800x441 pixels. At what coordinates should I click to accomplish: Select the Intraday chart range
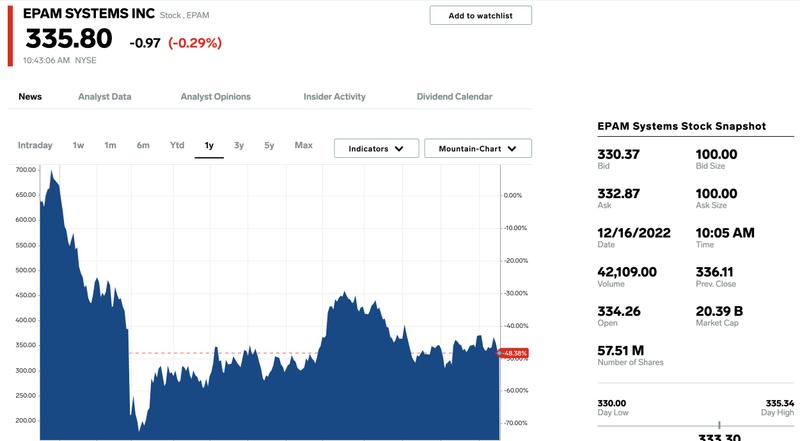35,145
